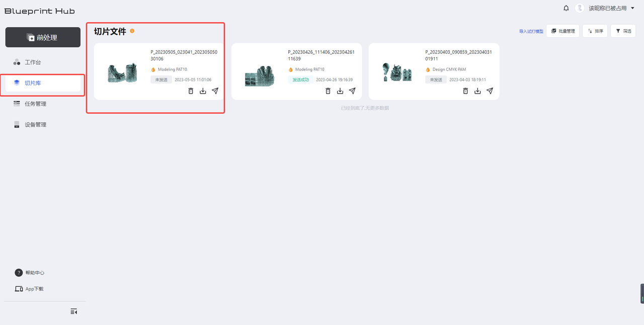Open the 排序 sort button

click(x=595, y=31)
